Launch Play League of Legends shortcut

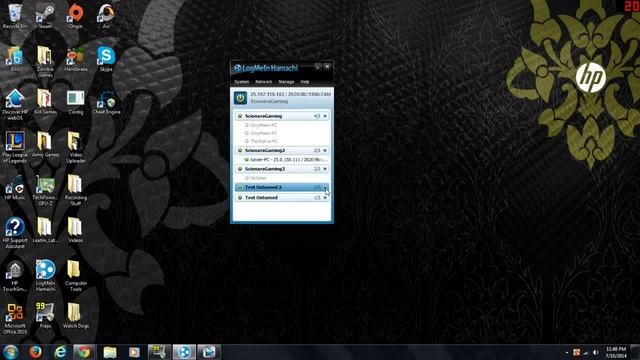[x=15, y=148]
